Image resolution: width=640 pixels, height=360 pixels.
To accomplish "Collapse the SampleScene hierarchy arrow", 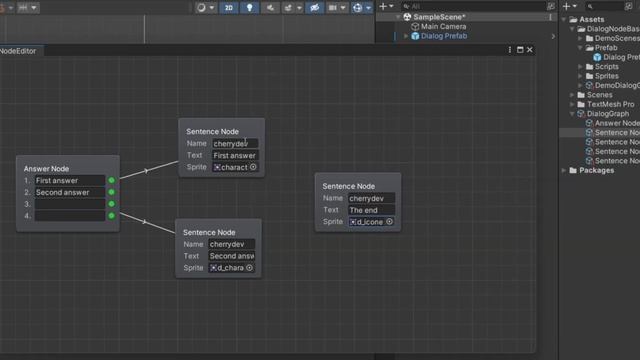I will point(398,17).
